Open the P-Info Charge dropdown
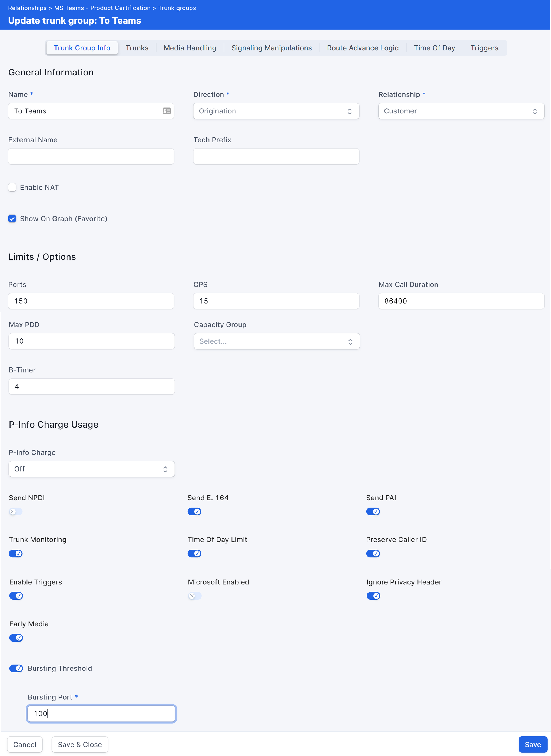This screenshot has width=551, height=756. click(91, 469)
